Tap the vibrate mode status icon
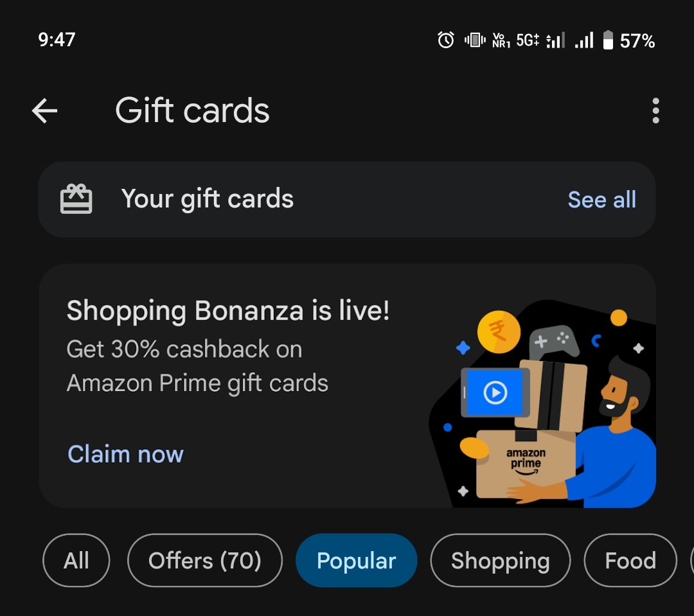 coord(475,40)
